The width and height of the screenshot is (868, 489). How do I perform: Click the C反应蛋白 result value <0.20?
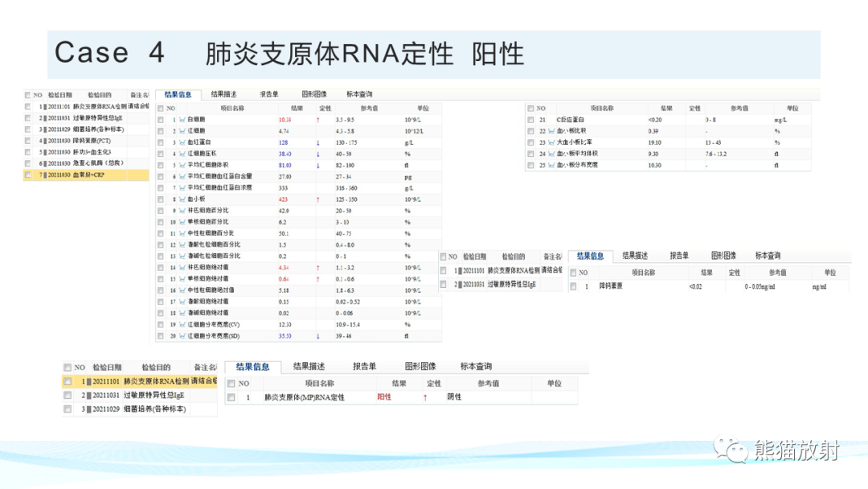click(655, 120)
